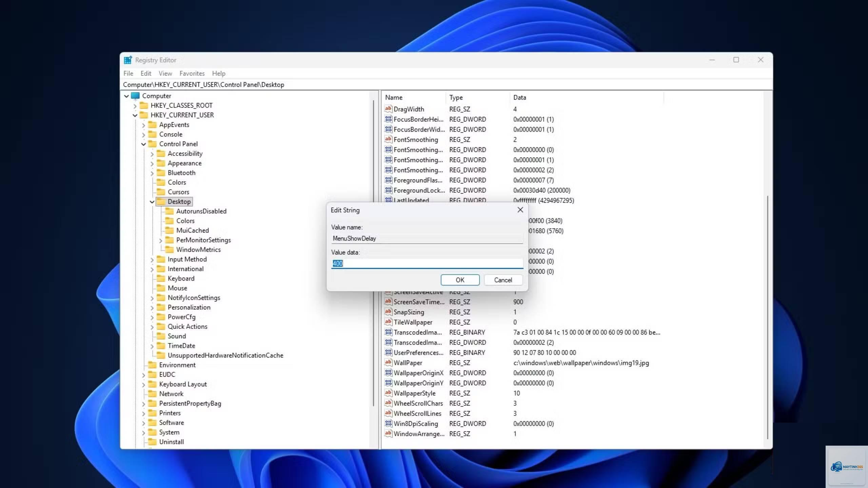Cancel the Edit String dialog
Image resolution: width=868 pixels, height=488 pixels.
pyautogui.click(x=503, y=280)
